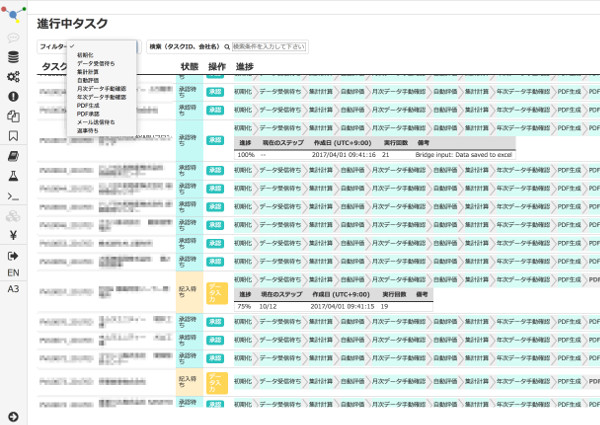The height and width of the screenshot is (425, 600).
Task: Choose PDF生成 in the filter list
Action: coord(88,106)
